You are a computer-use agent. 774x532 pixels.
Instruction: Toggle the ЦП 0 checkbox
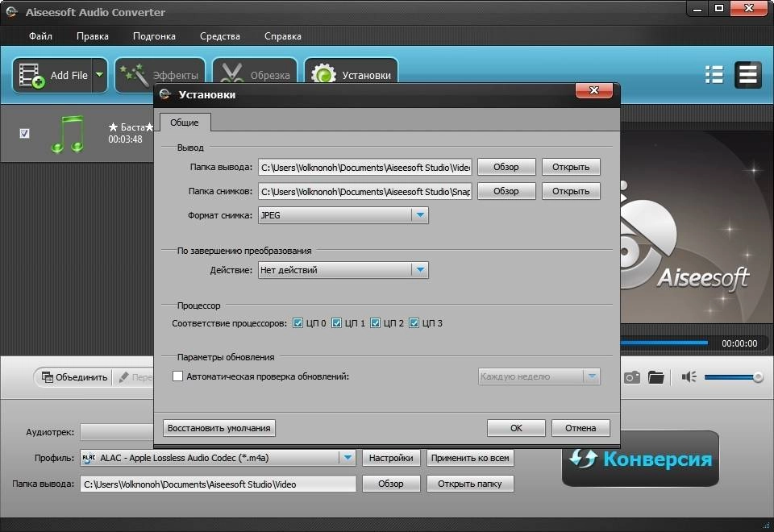click(298, 323)
